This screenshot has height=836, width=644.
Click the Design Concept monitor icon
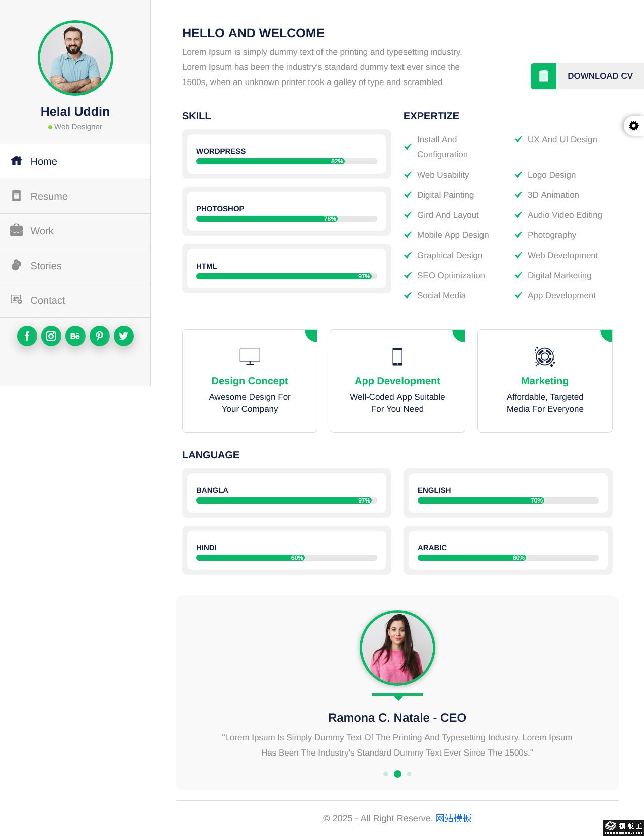(250, 357)
